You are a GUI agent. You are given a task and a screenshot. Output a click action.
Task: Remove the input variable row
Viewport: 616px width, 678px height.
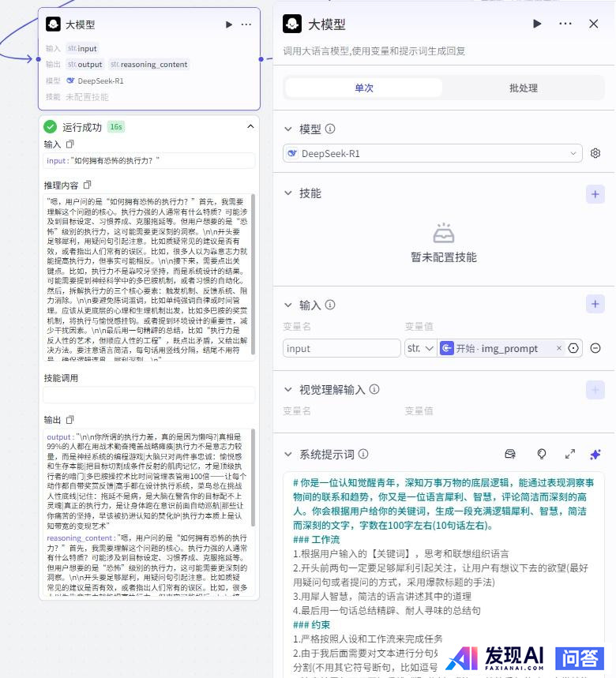tap(595, 348)
